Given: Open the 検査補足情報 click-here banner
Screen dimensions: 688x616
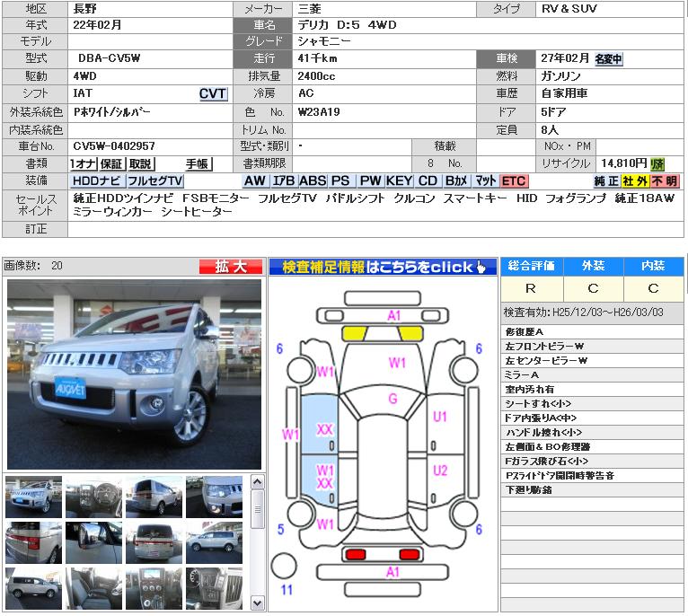Looking at the screenshot, I should (383, 267).
